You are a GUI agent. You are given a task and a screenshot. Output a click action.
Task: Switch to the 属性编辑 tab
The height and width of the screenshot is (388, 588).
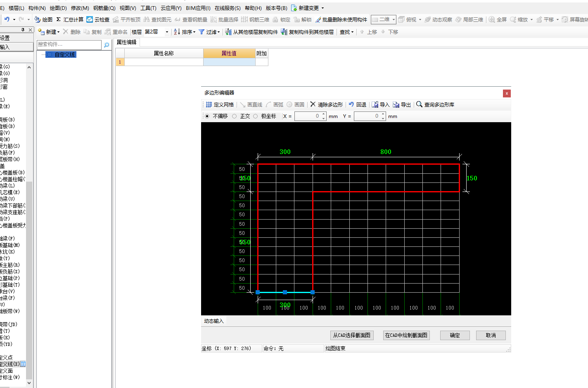coord(127,42)
